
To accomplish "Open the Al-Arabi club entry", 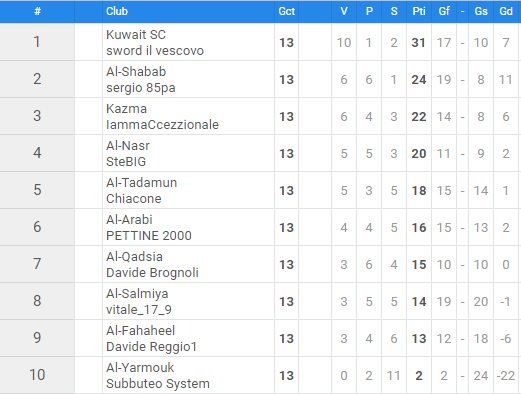I will click(x=129, y=220).
